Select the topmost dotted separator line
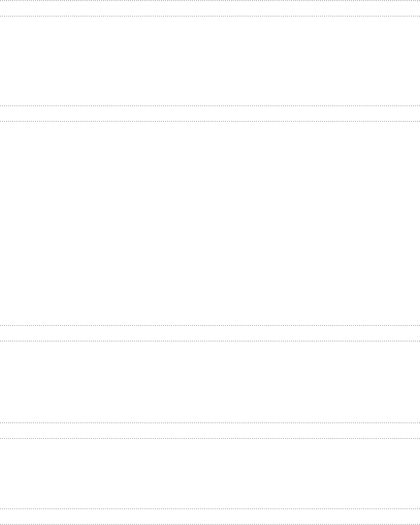420x525 pixels. [210, 0]
